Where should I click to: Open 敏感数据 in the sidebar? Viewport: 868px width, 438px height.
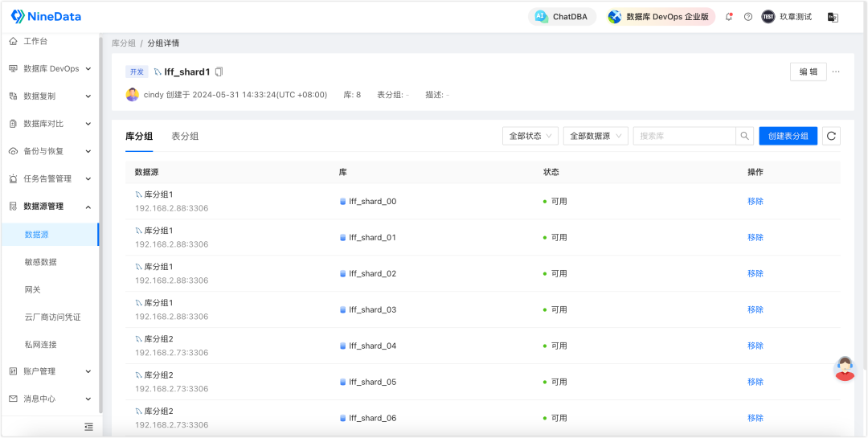[x=40, y=262]
